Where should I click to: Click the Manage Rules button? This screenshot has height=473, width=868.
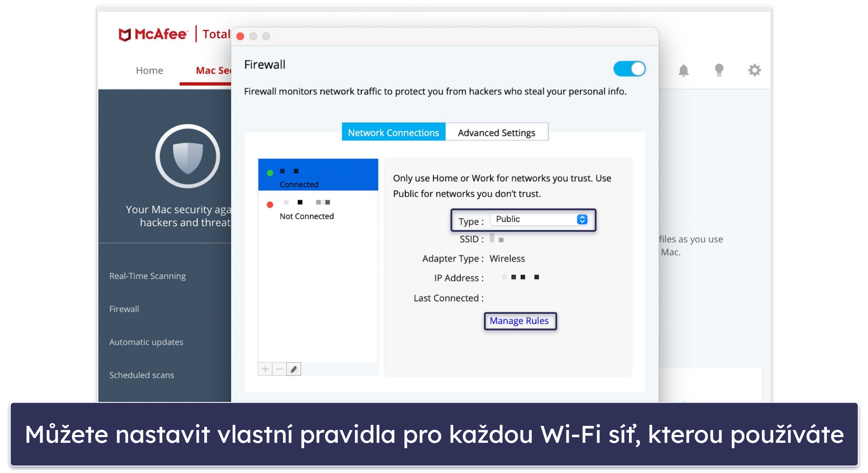tap(518, 320)
